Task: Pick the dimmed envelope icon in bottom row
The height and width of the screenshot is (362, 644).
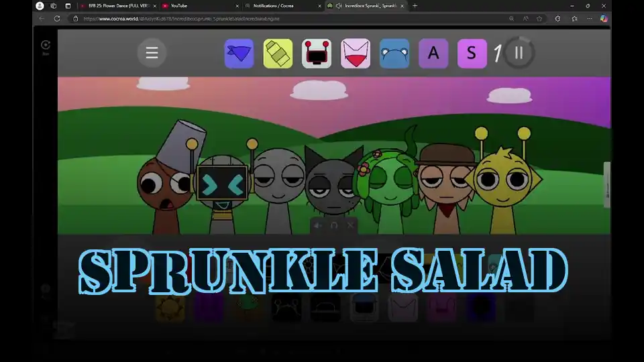Action: pyautogui.click(x=403, y=308)
